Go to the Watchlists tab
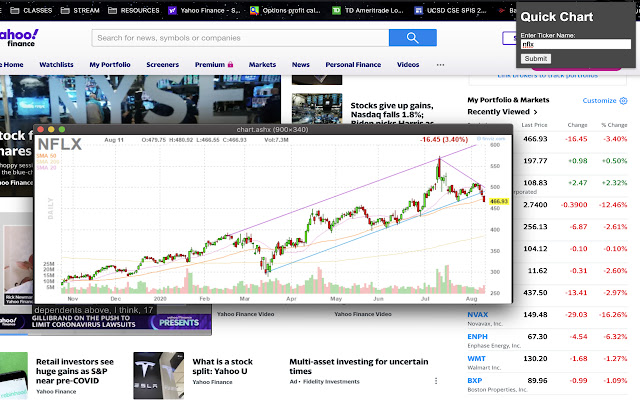 (56, 64)
